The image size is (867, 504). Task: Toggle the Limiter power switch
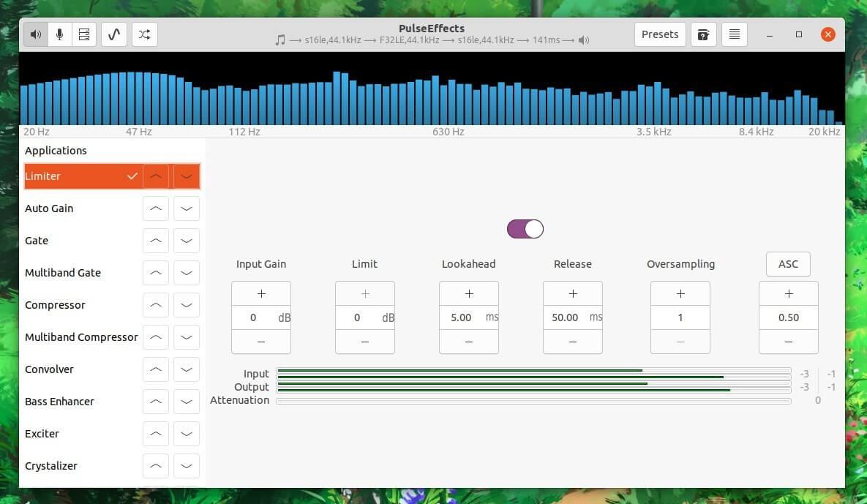[525, 228]
